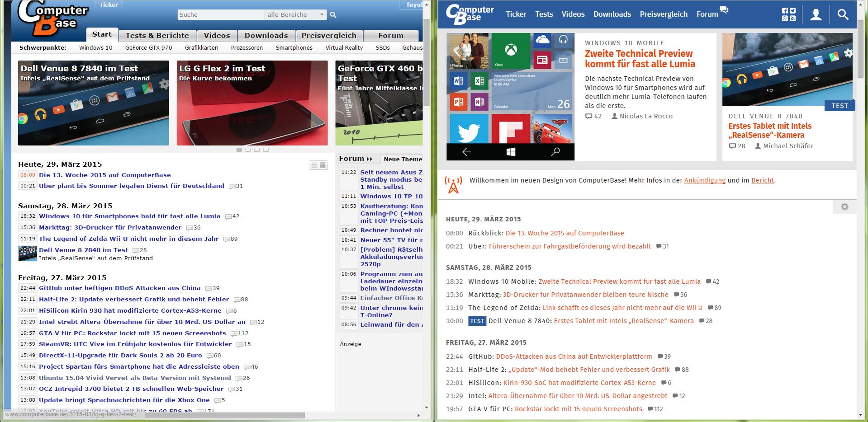
Task: Open the 'alle Bereiche' search dropdown
Action: 295,15
